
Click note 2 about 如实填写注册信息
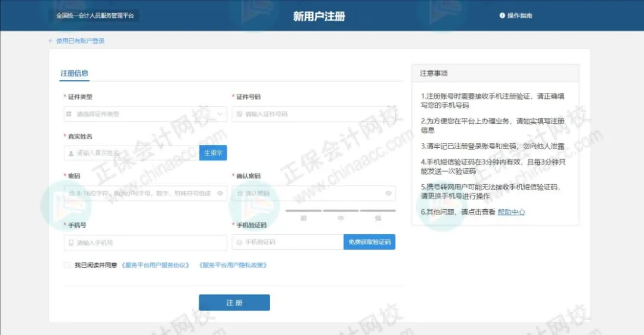pyautogui.click(x=493, y=125)
